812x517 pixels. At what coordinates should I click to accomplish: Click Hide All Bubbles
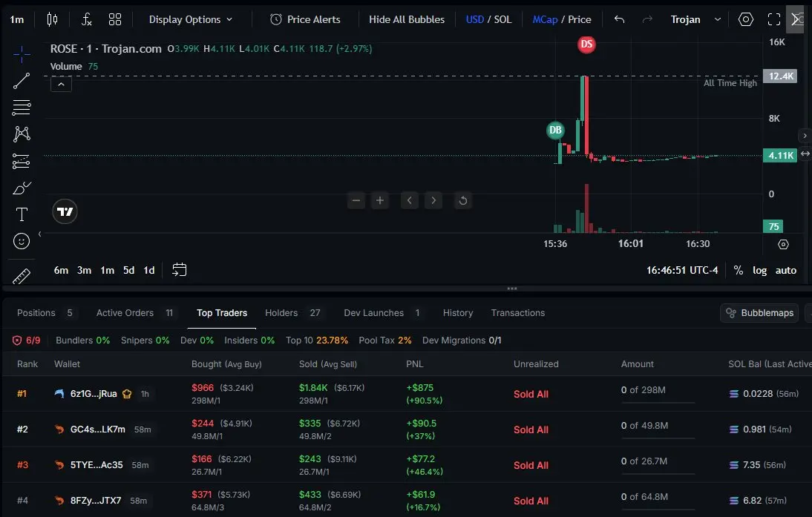[x=407, y=20]
